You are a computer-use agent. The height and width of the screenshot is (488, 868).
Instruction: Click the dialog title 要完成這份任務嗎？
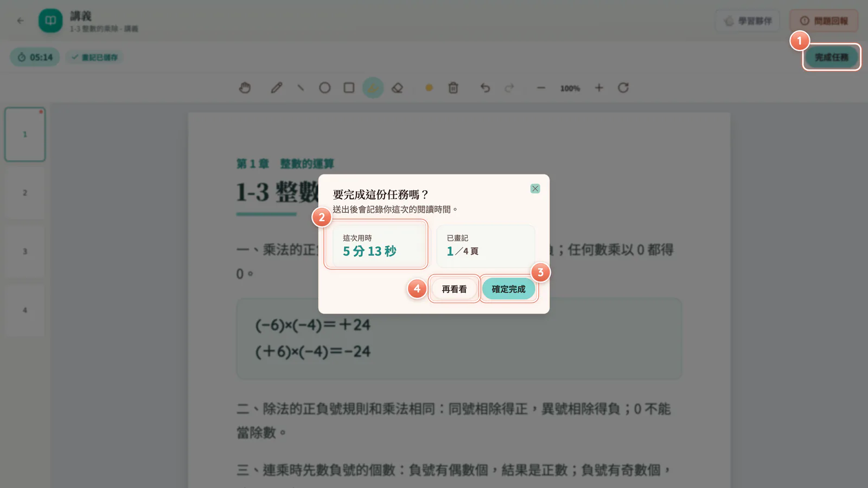pyautogui.click(x=381, y=195)
